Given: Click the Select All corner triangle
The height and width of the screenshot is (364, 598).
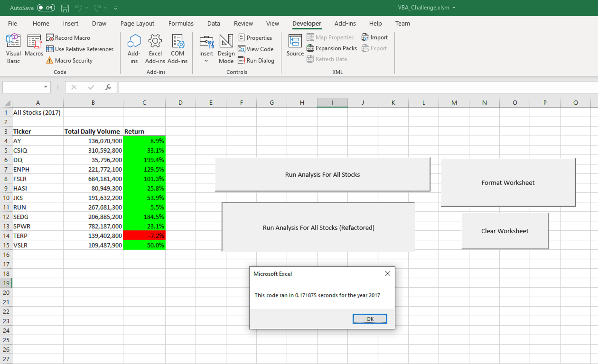Looking at the screenshot, I should (x=7, y=103).
